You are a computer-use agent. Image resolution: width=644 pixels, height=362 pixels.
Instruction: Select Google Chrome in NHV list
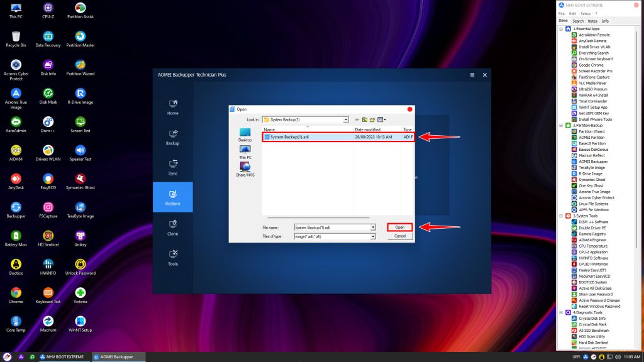588,65
